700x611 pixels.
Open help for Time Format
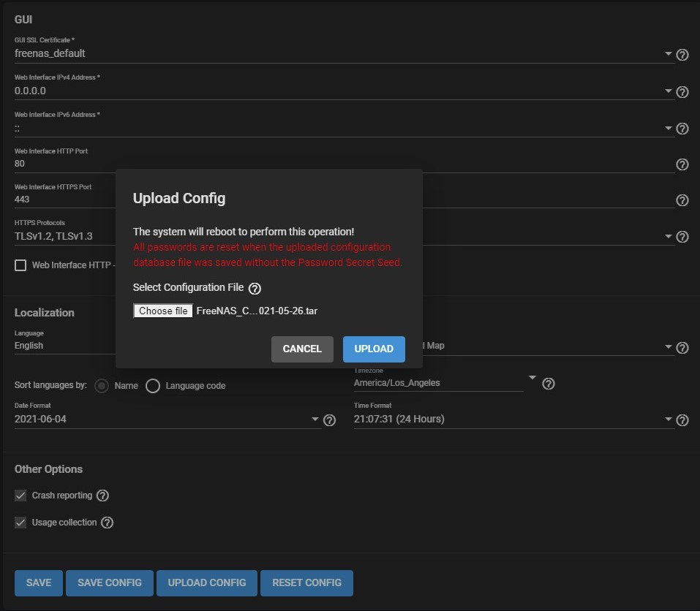tap(682, 420)
